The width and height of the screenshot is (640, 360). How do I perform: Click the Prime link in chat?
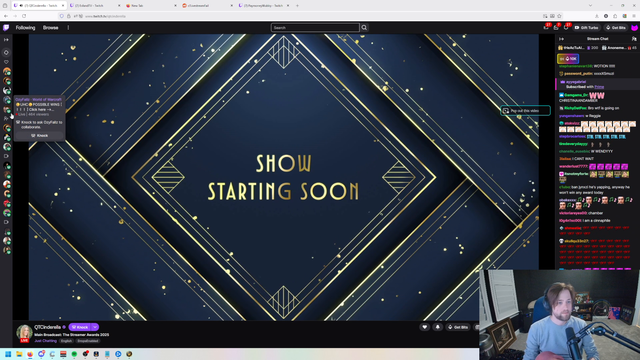pos(599,87)
